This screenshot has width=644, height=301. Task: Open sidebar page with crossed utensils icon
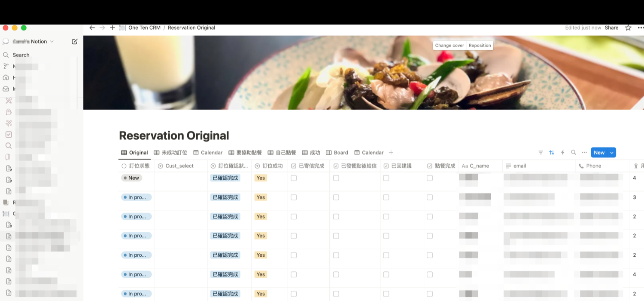(x=9, y=101)
